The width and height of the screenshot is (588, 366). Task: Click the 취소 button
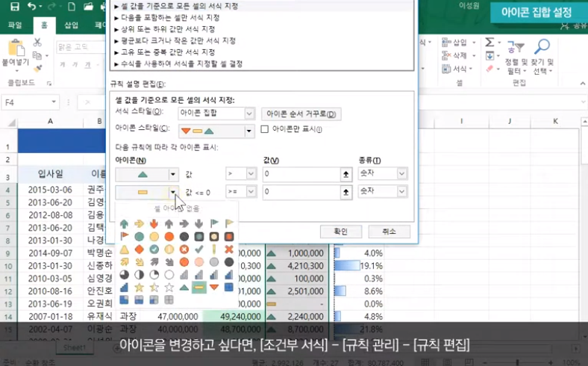click(389, 232)
